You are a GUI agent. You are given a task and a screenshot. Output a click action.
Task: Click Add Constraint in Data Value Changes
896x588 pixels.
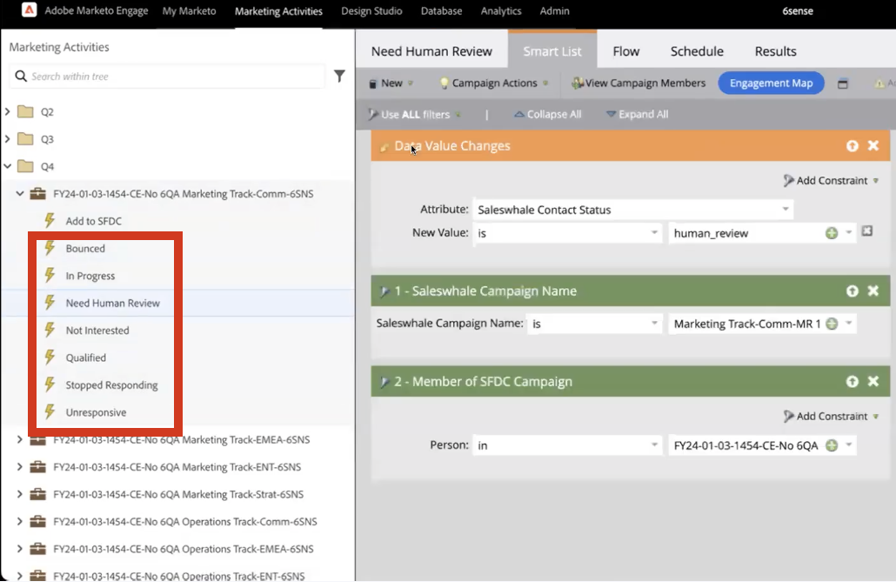pyautogui.click(x=831, y=181)
